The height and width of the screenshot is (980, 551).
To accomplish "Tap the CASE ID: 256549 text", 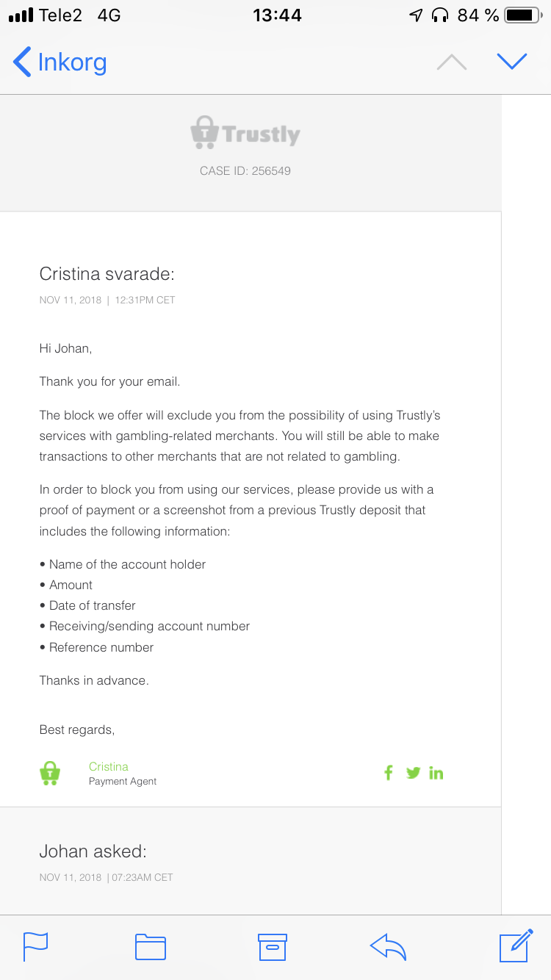I will click(x=245, y=171).
